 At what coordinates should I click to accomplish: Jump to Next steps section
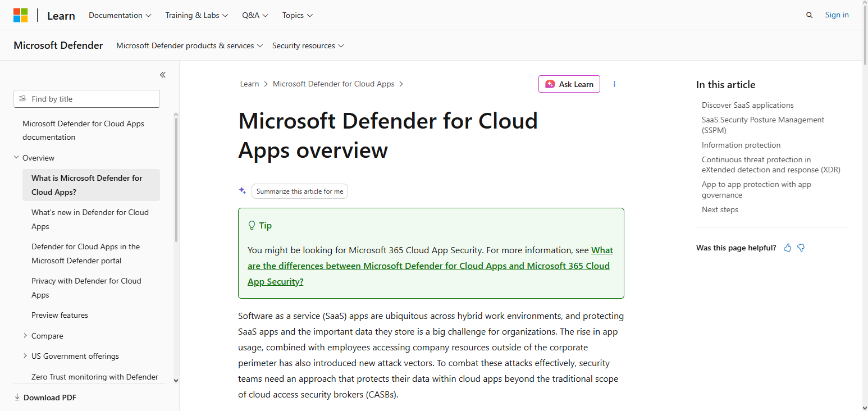(720, 209)
